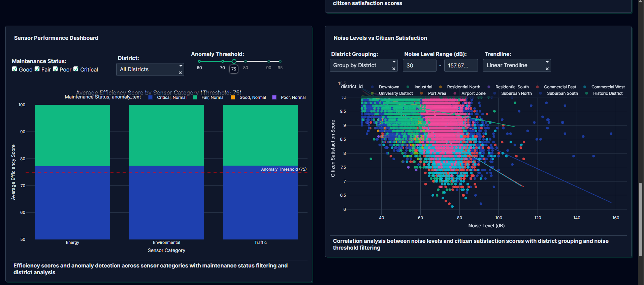Screen dimensions: 644x285
Task: Toggle University District in the scatter legend
Action: (392, 93)
